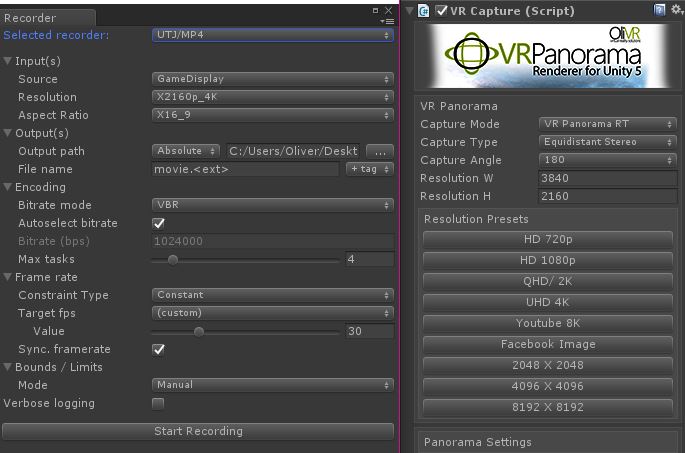Viewport: 685px width, 453px height.
Task: Click the Max tasks slider
Action: click(245, 259)
